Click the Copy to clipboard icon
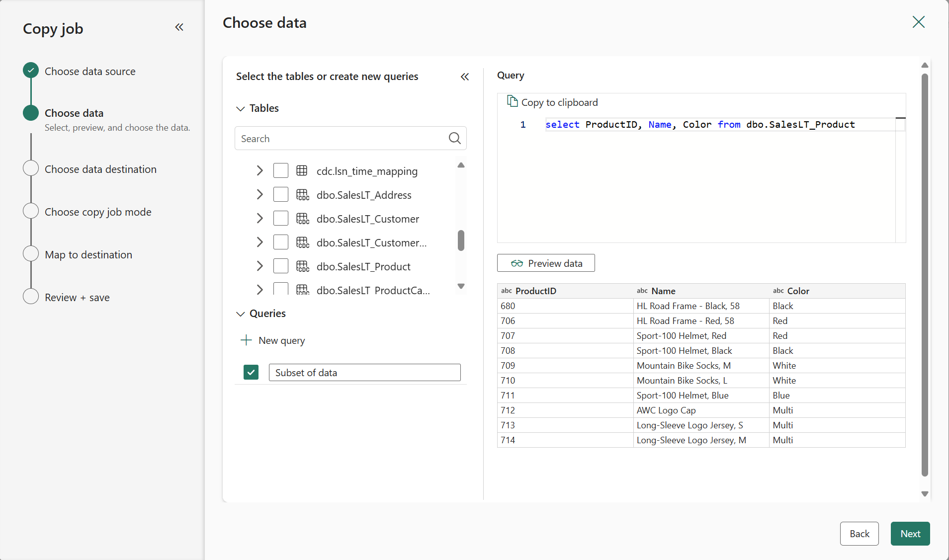This screenshot has height=560, width=949. [x=512, y=101]
